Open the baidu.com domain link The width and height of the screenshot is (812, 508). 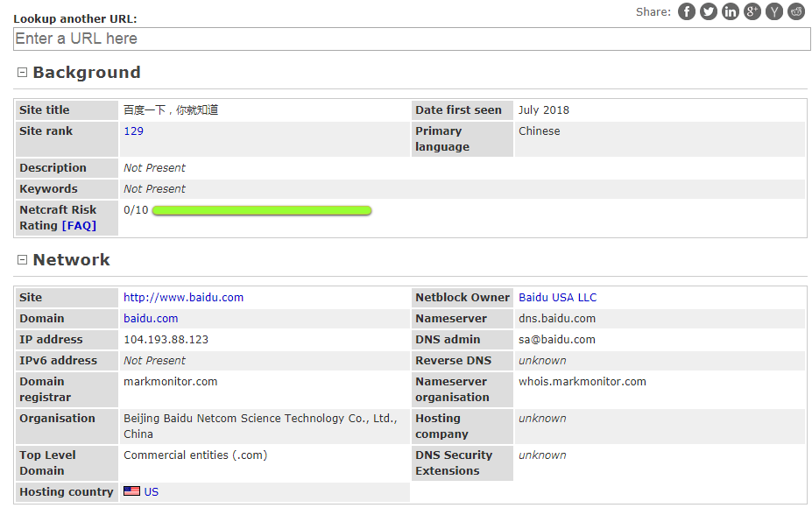pos(151,319)
